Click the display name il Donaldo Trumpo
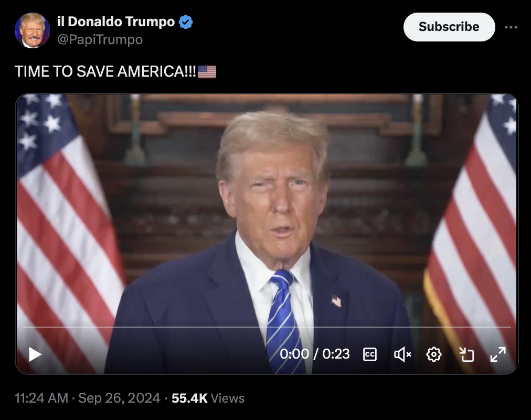Screen dimensions: 531x420 [x=116, y=22]
